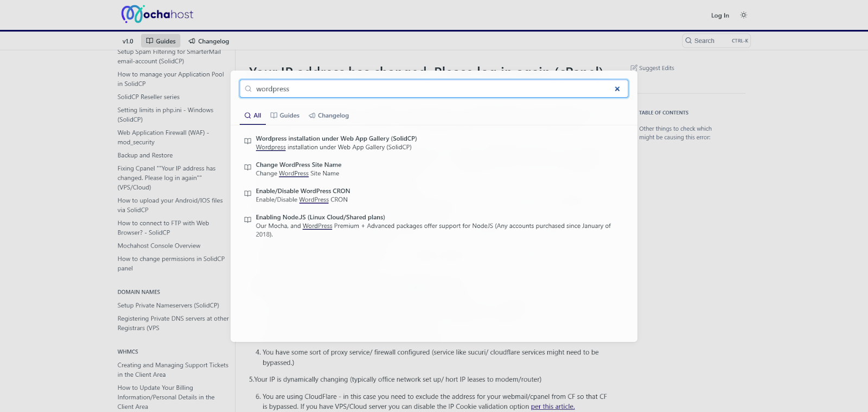
Task: Follow the 'per this article.' link
Action: [x=553, y=407]
